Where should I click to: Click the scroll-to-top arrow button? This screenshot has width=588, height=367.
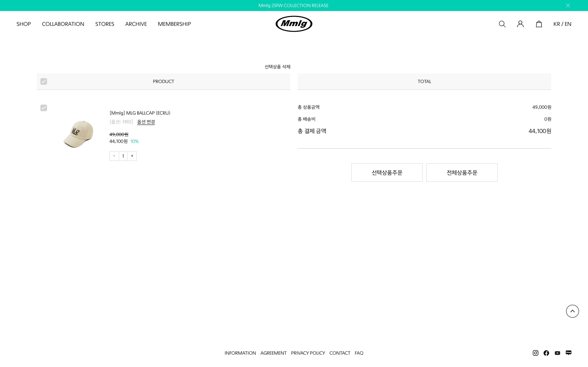click(x=572, y=311)
